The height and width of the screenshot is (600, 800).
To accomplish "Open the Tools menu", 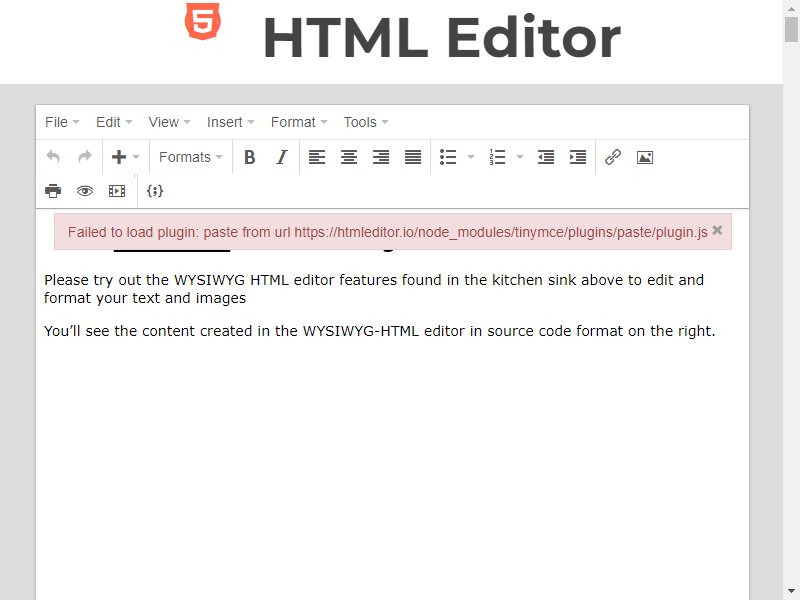I will (x=366, y=122).
